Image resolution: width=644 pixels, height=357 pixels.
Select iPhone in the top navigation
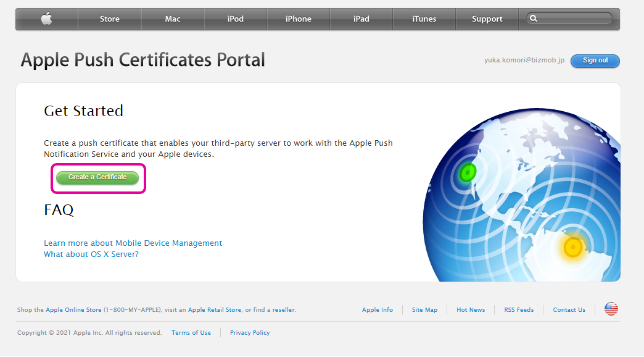click(x=299, y=19)
